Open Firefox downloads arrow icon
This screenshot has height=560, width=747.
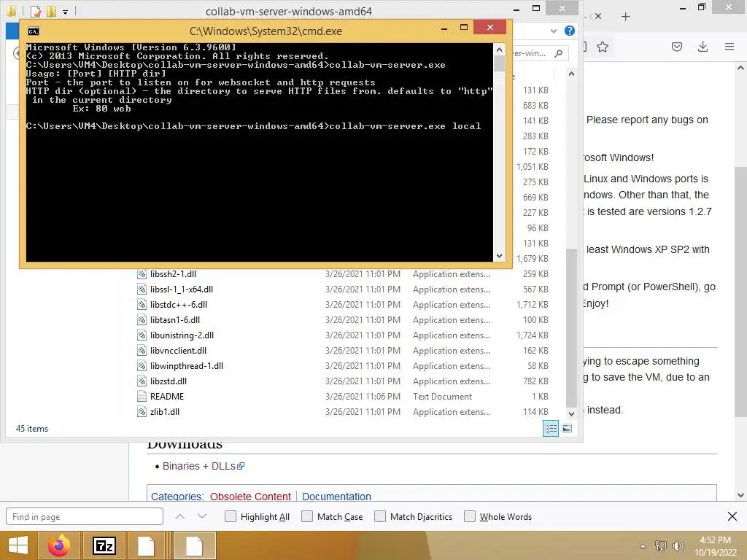(703, 47)
